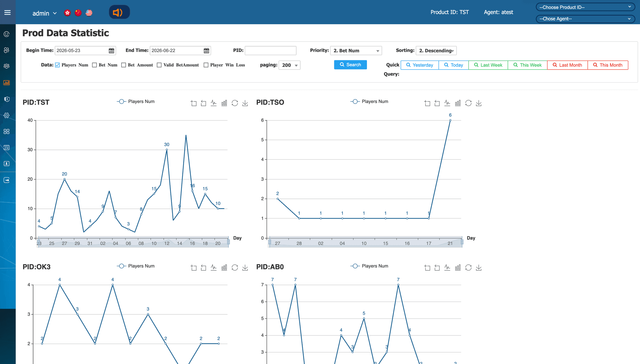The height and width of the screenshot is (364, 640).
Task: Click the Product ID: TST header text
Action: [450, 12]
